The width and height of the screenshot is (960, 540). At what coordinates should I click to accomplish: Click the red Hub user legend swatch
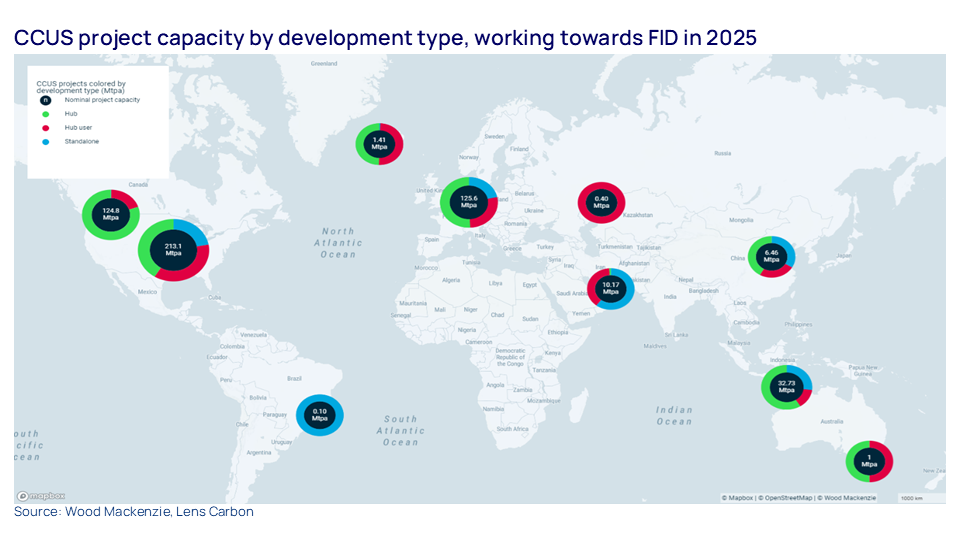coord(45,128)
